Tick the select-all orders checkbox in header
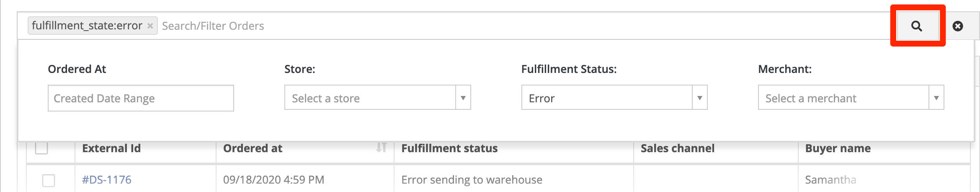980x192 pixels. 41,148
